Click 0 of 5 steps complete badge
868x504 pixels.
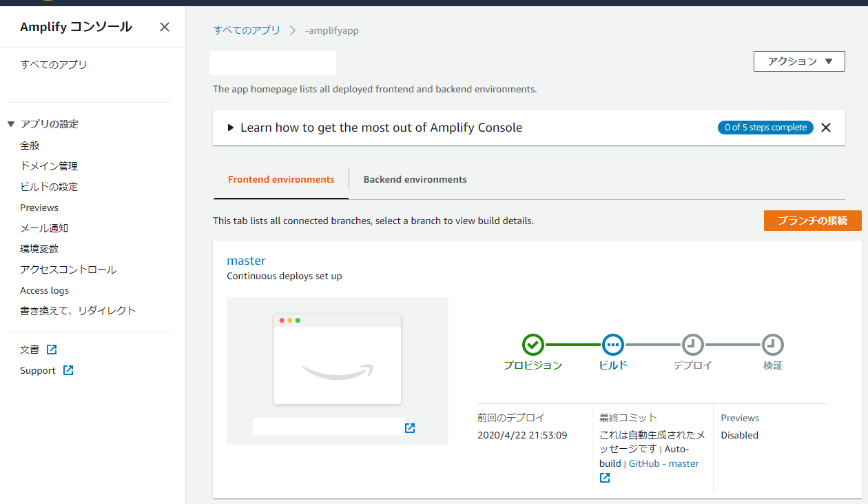[x=765, y=128]
